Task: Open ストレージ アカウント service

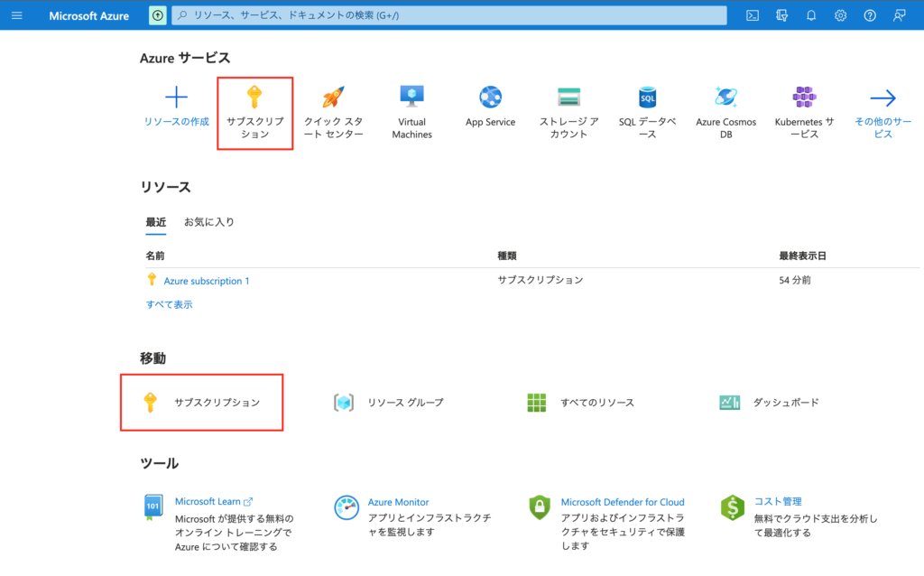Action: 568,108
